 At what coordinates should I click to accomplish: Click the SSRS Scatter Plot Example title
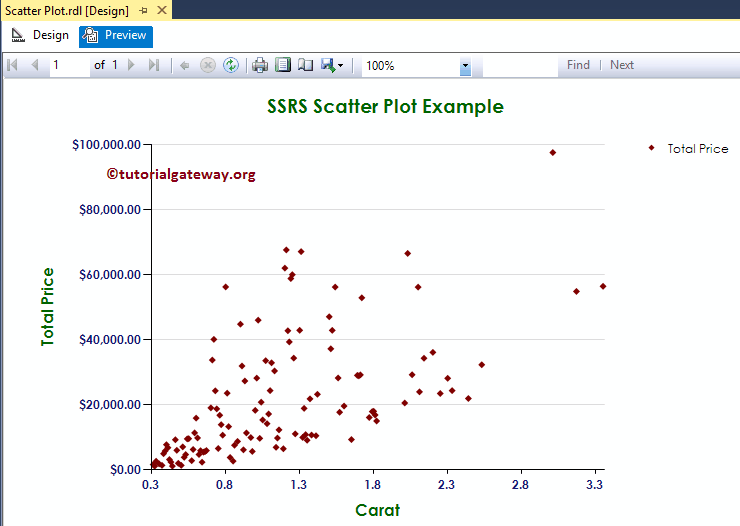[385, 107]
